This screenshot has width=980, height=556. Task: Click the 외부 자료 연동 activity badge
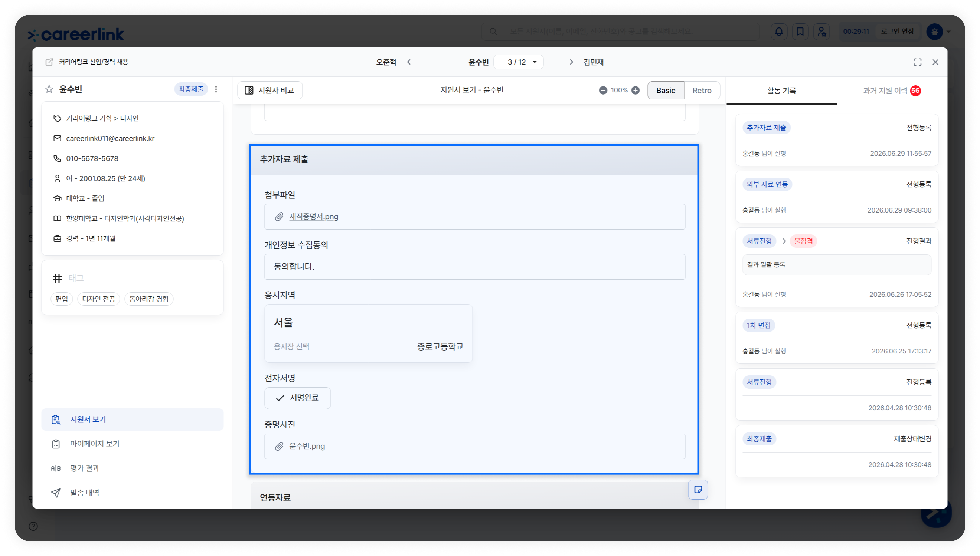[x=767, y=184]
